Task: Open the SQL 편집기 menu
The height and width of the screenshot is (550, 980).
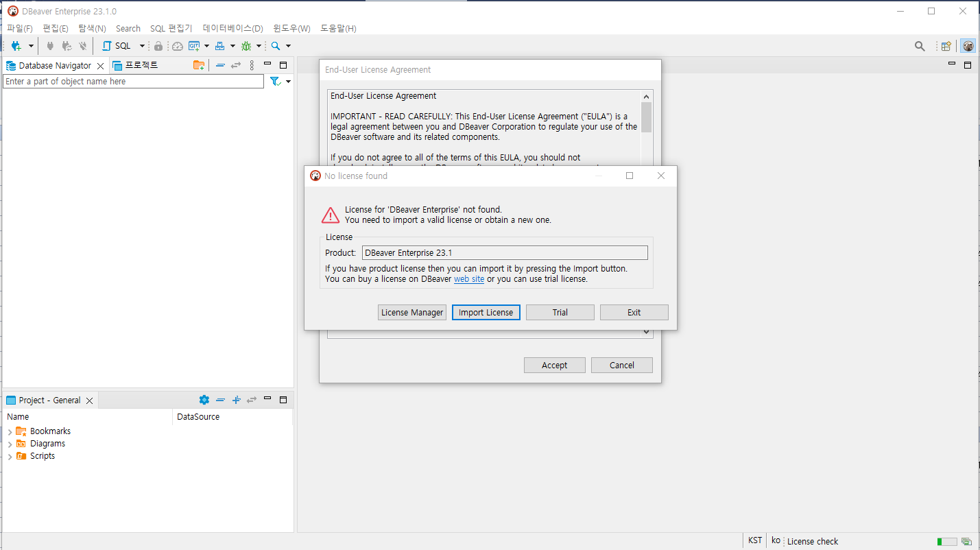Action: tap(171, 29)
